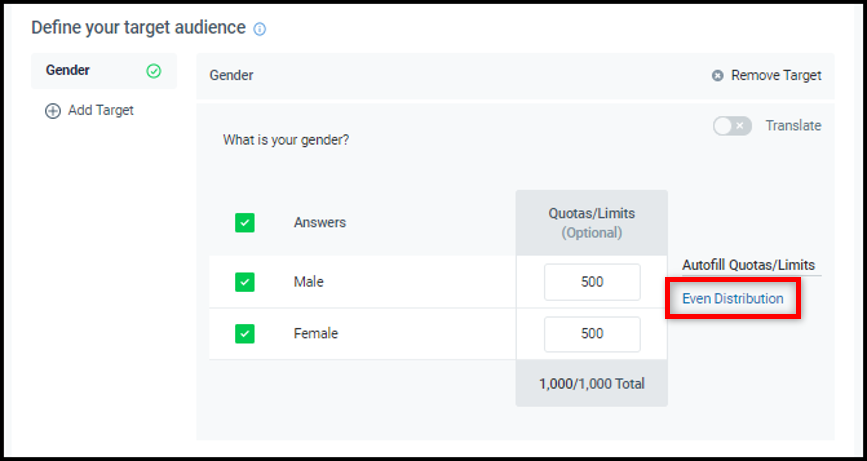Click the Remove Target x icon
The image size is (867, 461).
point(717,76)
